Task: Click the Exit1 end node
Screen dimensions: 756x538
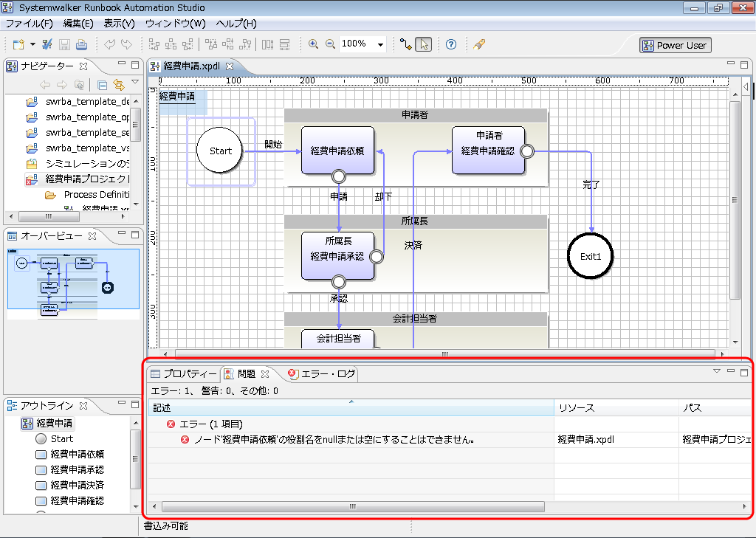Action: [590, 256]
